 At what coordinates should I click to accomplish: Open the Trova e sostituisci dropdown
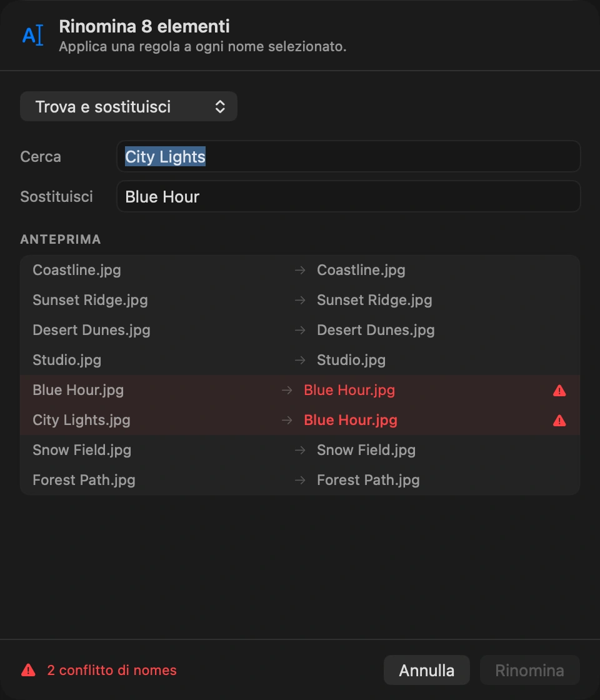click(x=129, y=106)
